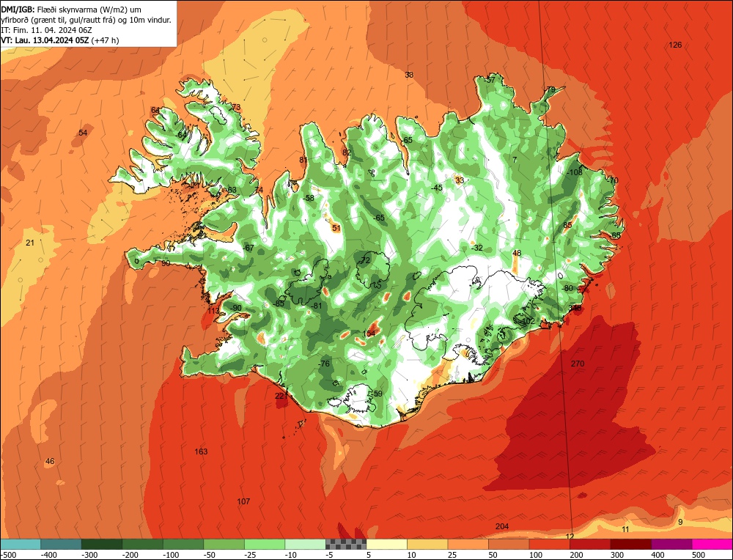Click the light green swatch between -25 and -10
Viewport: 733px width, 560px height.
pyautogui.click(x=264, y=544)
